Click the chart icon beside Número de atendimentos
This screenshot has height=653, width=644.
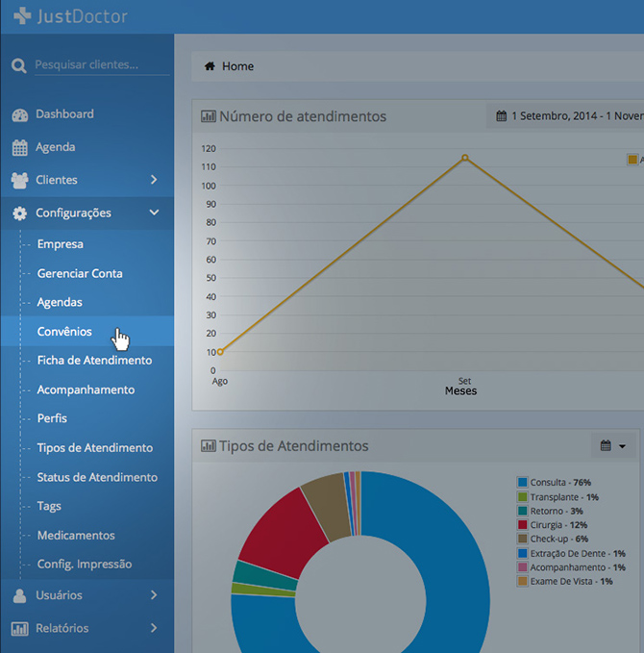click(209, 116)
